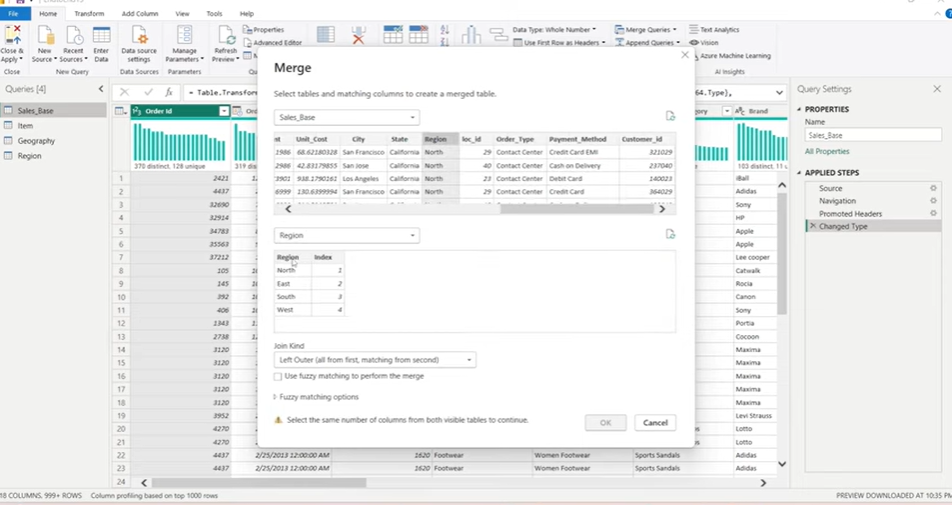Enable fuzzy matching checkbox

(278, 376)
